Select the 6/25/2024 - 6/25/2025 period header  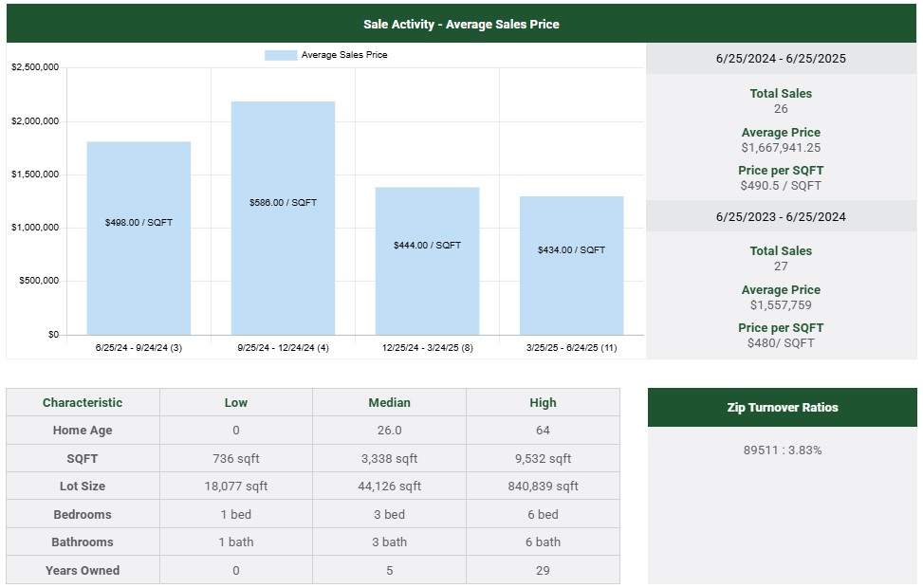point(781,59)
